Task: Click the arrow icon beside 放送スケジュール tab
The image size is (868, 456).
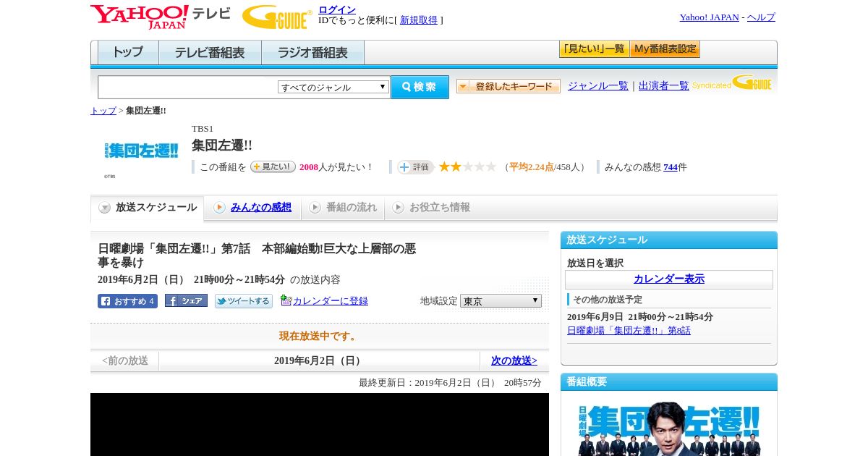Action: [105, 208]
